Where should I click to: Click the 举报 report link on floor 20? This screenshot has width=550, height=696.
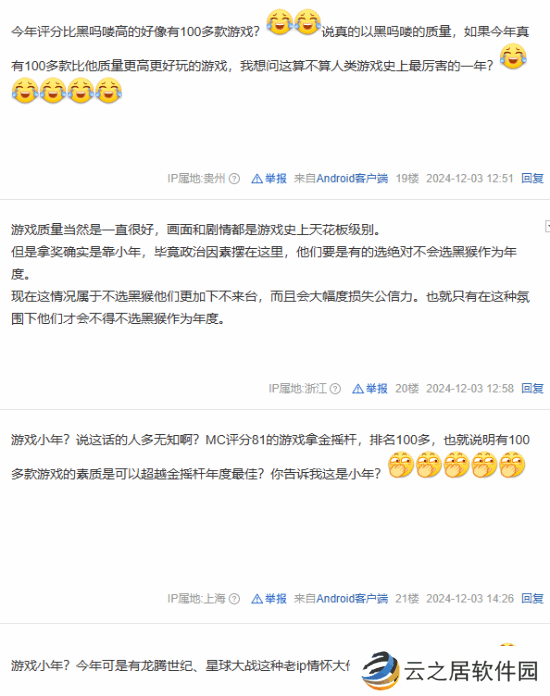(x=376, y=389)
